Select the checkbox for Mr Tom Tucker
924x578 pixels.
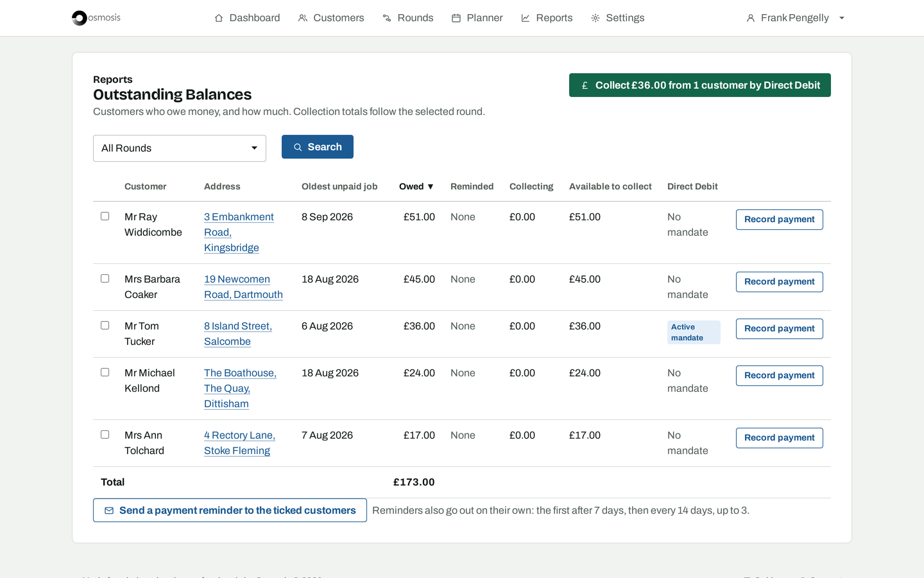105,326
